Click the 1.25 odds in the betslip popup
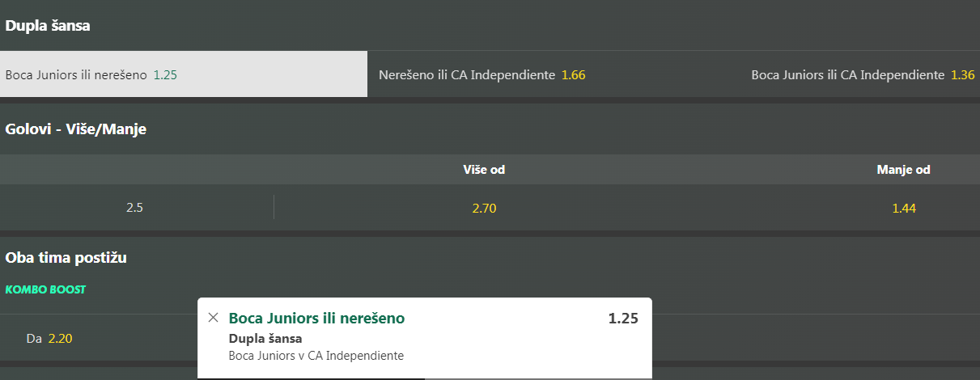This screenshot has height=380, width=980. [x=623, y=318]
